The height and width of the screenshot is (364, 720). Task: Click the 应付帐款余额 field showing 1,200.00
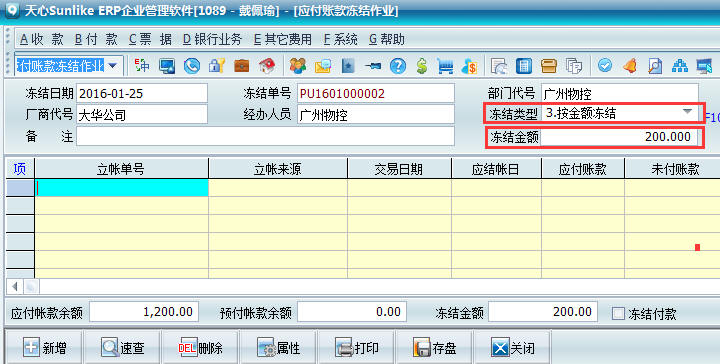click(144, 312)
